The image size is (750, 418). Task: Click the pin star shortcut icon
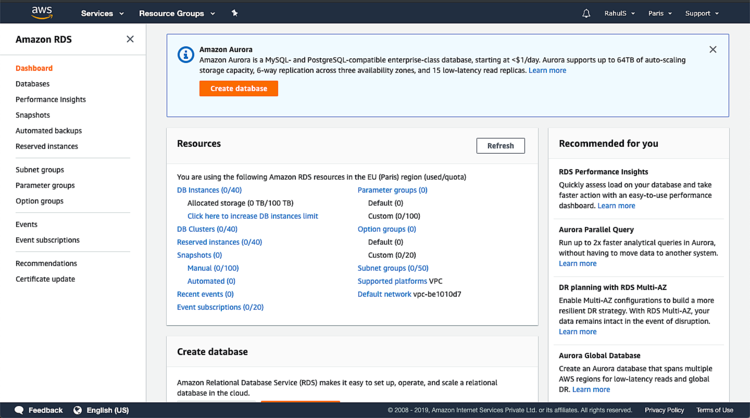[x=234, y=13]
